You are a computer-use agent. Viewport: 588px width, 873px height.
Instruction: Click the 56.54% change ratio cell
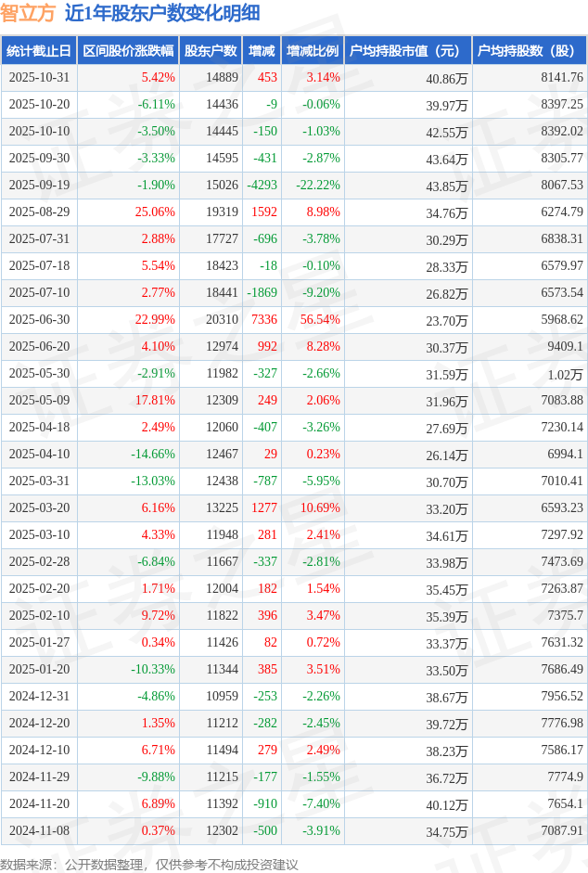point(320,320)
